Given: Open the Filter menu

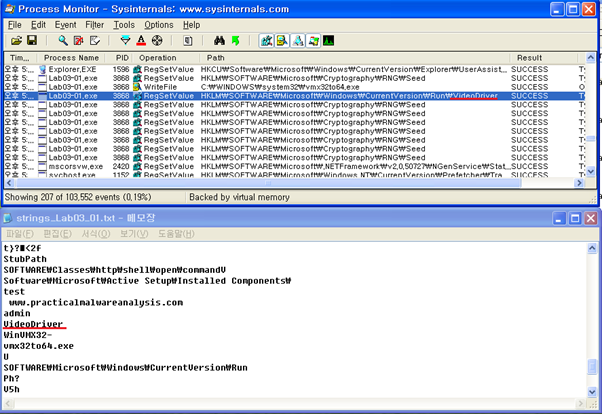Looking at the screenshot, I should (x=94, y=25).
